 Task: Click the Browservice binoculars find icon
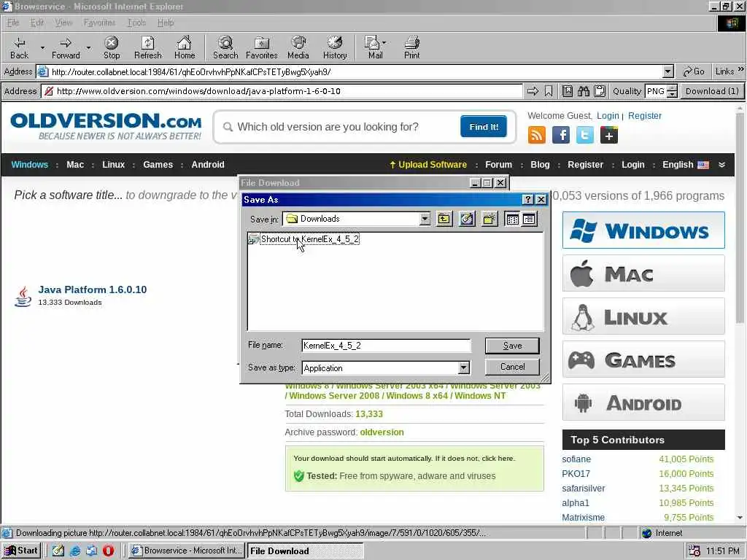click(x=584, y=91)
